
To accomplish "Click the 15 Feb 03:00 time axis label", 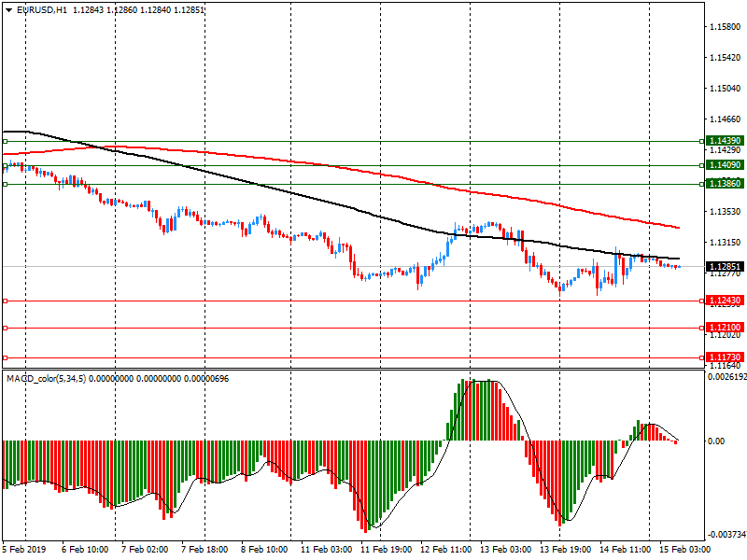I will [684, 551].
